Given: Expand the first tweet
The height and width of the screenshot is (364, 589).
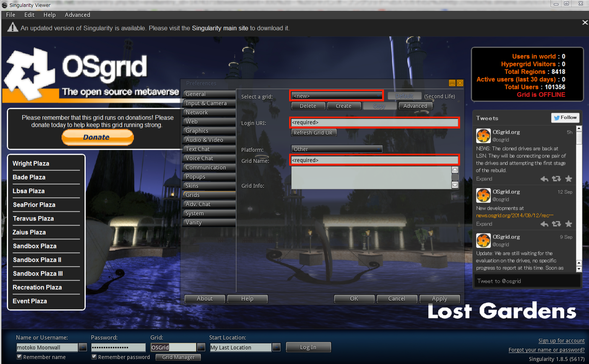Looking at the screenshot, I should coord(484,179).
